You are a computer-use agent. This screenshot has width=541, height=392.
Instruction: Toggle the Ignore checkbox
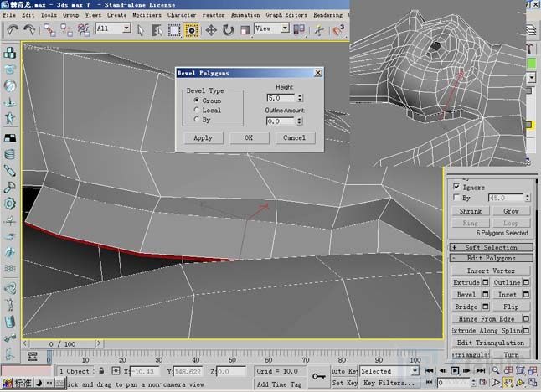pos(456,187)
